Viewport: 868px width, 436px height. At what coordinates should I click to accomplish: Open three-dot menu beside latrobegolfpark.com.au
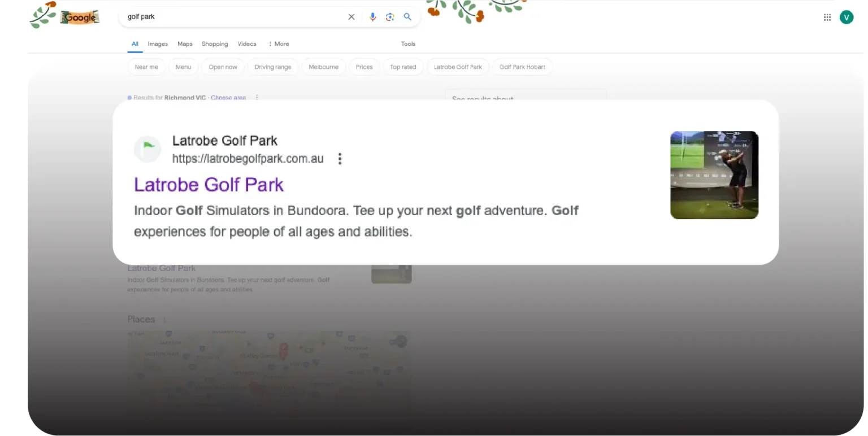click(x=340, y=159)
